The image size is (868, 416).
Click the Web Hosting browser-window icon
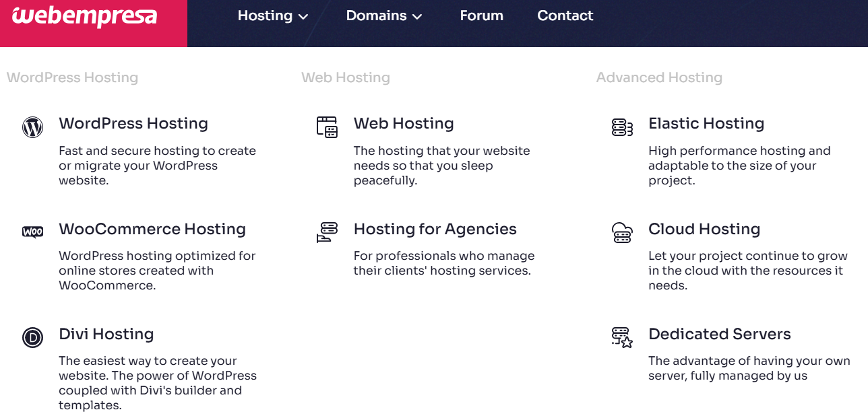(x=327, y=127)
